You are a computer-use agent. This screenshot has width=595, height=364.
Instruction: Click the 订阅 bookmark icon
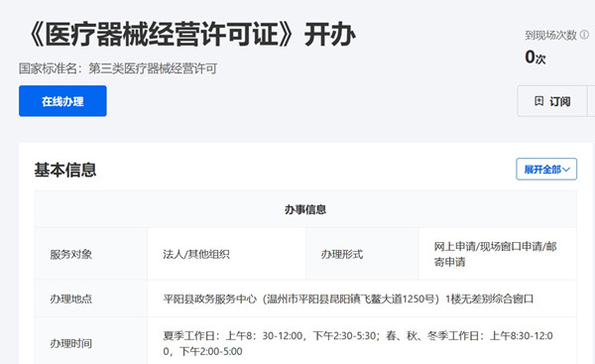[x=538, y=101]
